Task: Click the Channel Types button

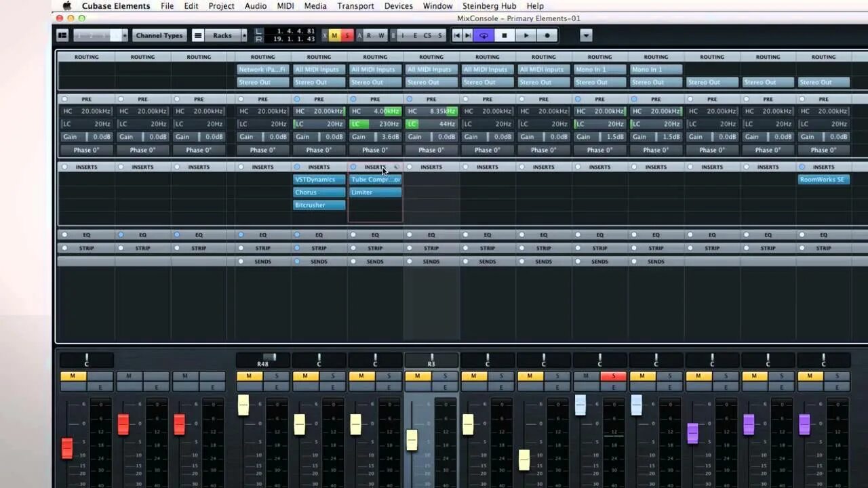Action: click(x=159, y=35)
